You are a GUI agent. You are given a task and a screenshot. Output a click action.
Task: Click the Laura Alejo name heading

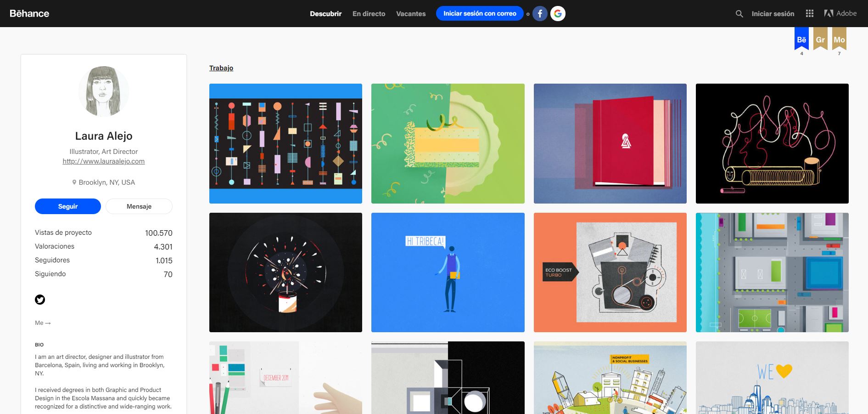[104, 136]
